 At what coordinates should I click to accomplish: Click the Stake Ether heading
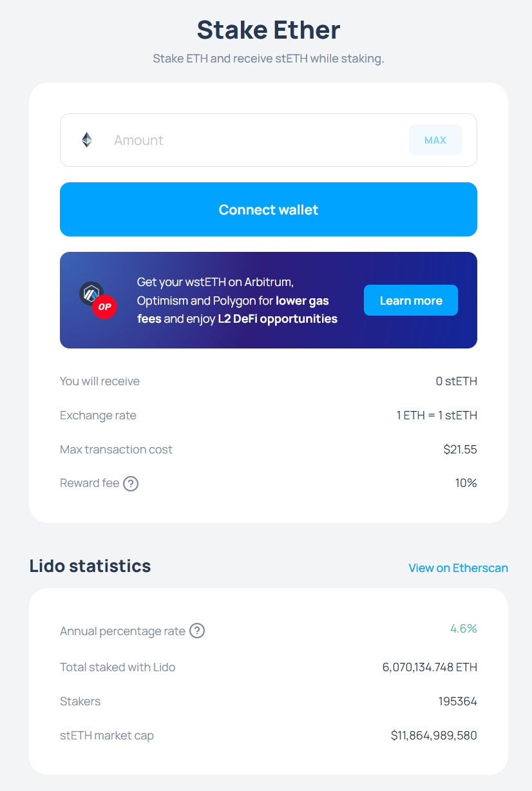pyautogui.click(x=269, y=30)
